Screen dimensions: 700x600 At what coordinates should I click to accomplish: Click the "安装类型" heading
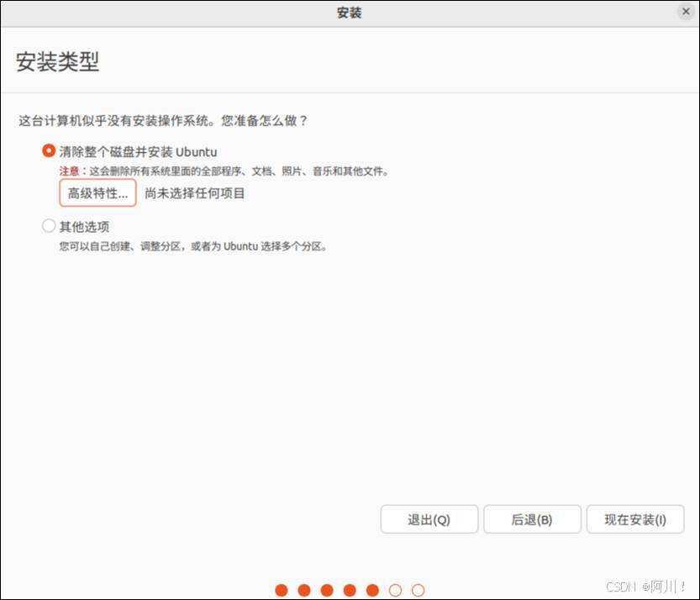[x=58, y=61]
